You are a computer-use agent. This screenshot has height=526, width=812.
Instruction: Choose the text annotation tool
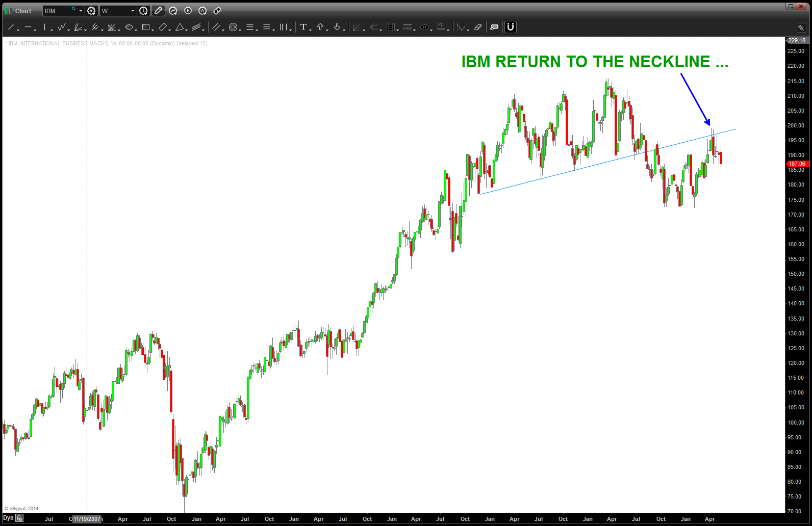pos(303,28)
